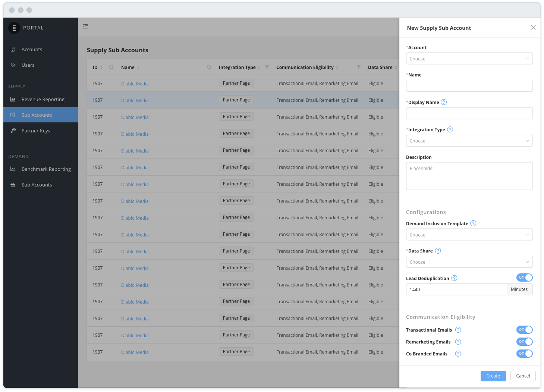Screen dimensions: 544x392
Task: Show Demand Inclusion Template help icon
Action: click(x=473, y=223)
